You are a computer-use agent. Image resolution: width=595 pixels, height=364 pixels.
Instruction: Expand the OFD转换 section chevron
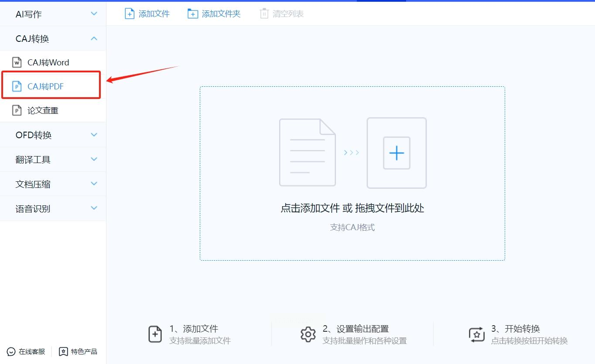tap(94, 135)
